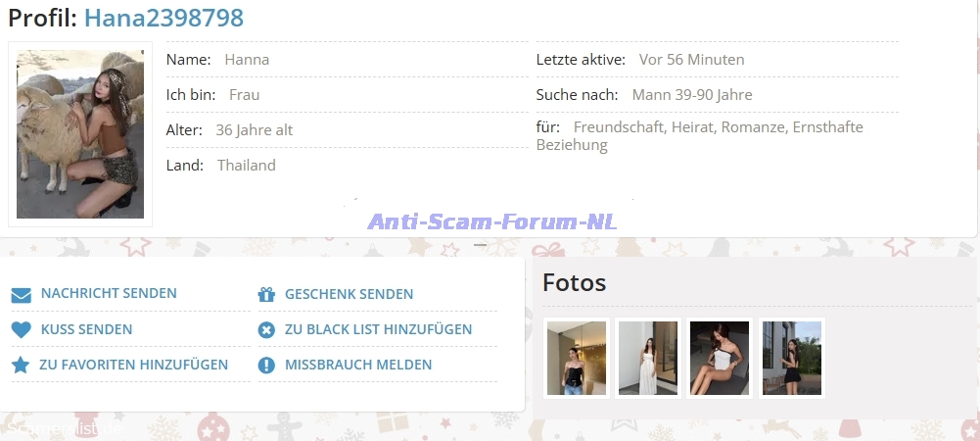The height and width of the screenshot is (441, 980).
Task: Enlarge the main profile picture with sheep
Action: point(80,134)
